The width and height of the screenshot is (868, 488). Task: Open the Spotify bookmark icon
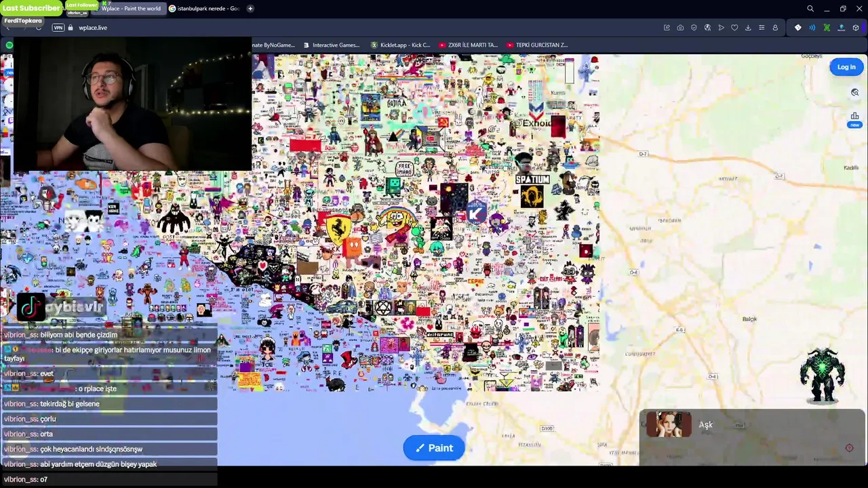pyautogui.click(x=9, y=45)
